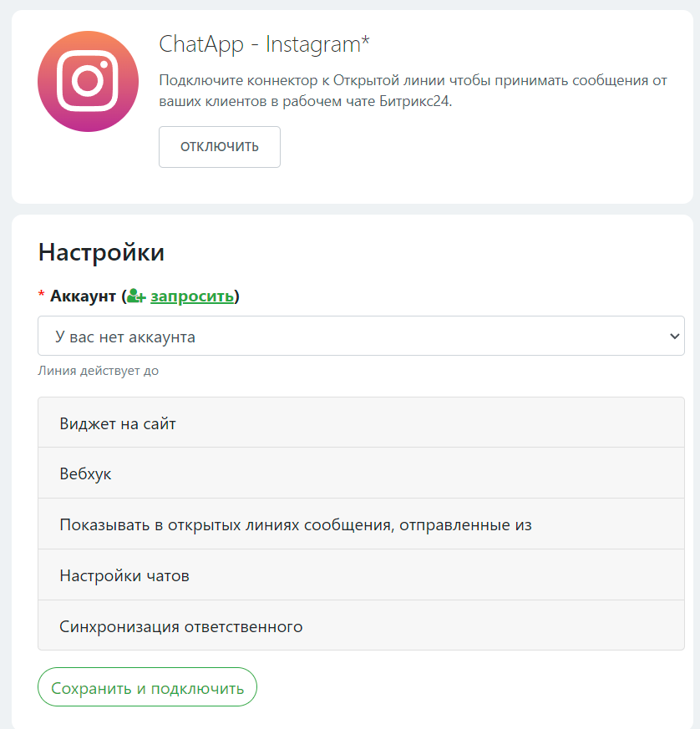
Task: Click the chevron arrow in account selector
Action: pyautogui.click(x=674, y=337)
